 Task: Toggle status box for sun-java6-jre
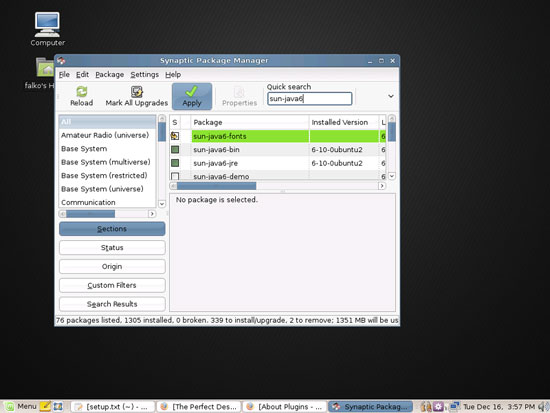point(175,163)
